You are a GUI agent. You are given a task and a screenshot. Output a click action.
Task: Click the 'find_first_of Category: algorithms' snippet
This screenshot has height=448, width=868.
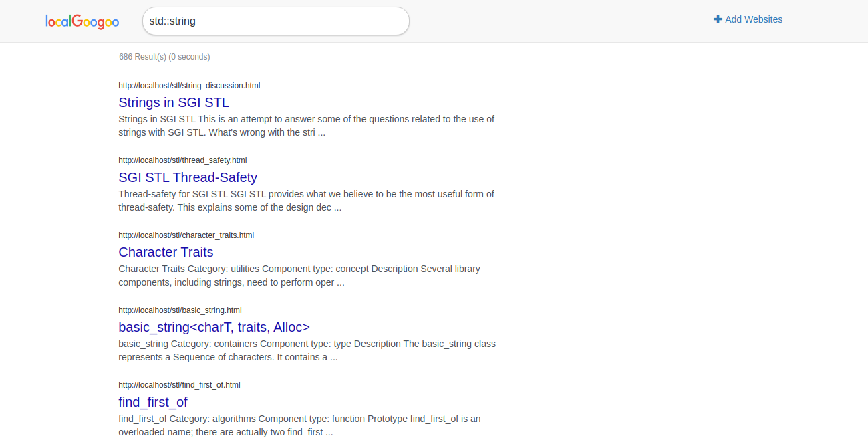[299, 425]
